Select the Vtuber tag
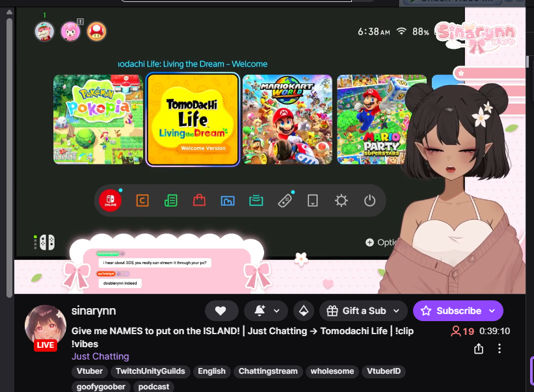 pos(90,371)
